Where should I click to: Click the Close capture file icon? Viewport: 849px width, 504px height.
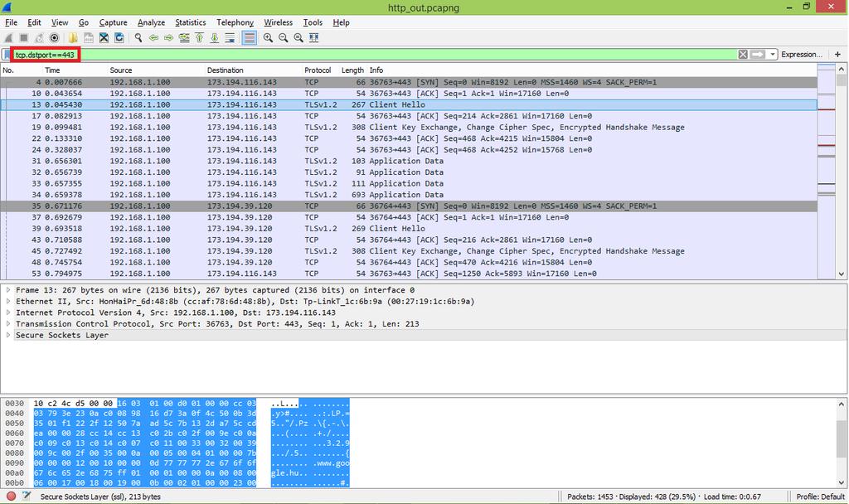coord(104,38)
